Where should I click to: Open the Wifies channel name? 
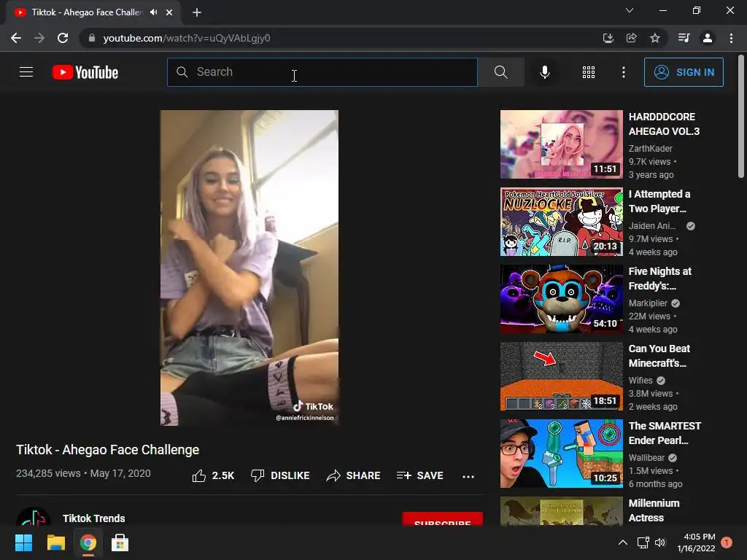(x=640, y=381)
